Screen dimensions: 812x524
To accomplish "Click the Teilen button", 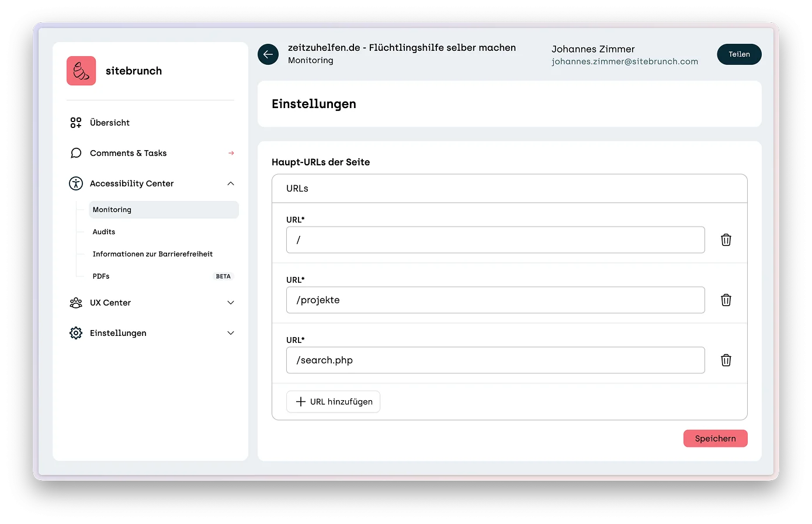I will click(739, 54).
